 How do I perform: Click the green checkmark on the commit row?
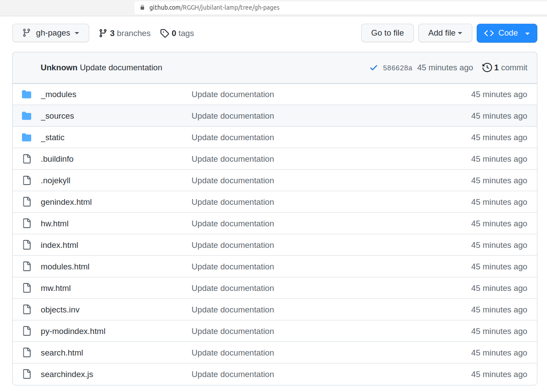point(373,68)
